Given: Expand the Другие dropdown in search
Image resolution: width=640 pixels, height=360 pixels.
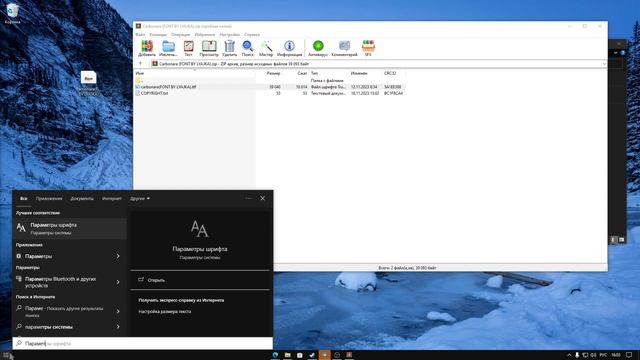Looking at the screenshot, I should 140,198.
